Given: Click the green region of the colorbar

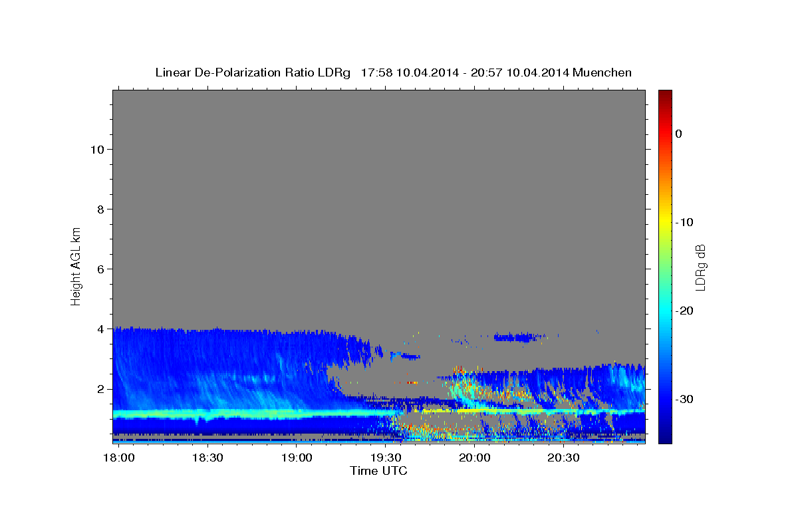Looking at the screenshot, I should (665, 266).
